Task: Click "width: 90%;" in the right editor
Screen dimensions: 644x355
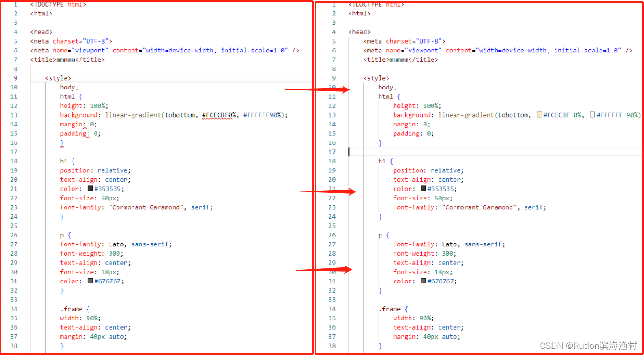Action: [414, 318]
